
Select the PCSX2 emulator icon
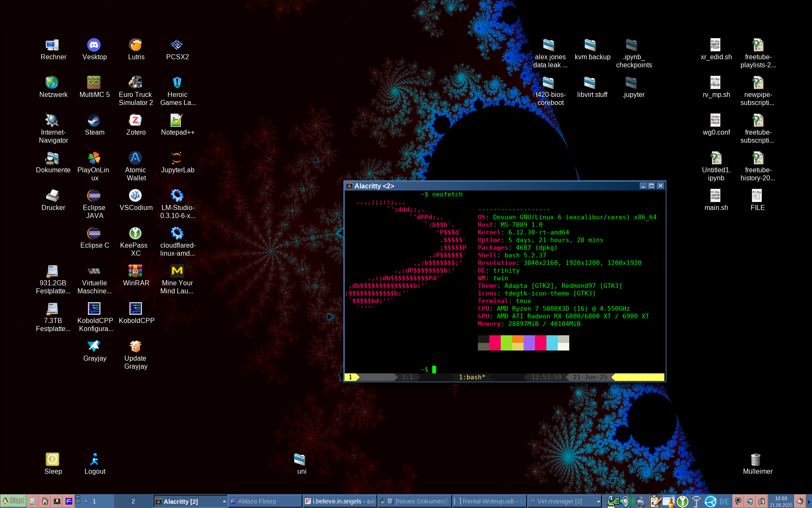pyautogui.click(x=177, y=50)
